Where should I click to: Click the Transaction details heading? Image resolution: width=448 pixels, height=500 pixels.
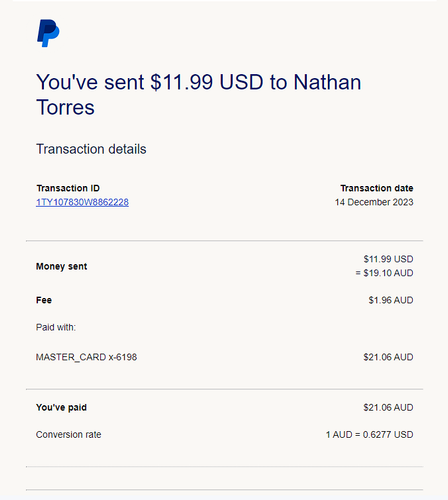pyautogui.click(x=91, y=149)
